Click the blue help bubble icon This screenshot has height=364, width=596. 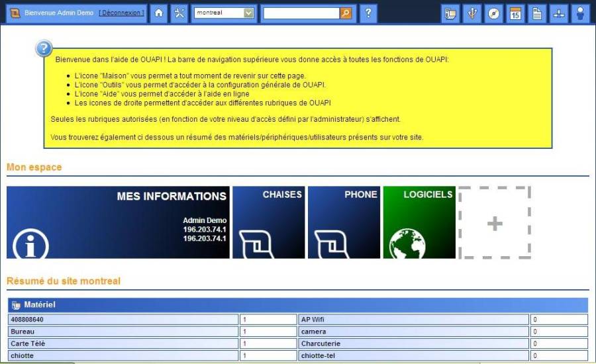coord(44,48)
